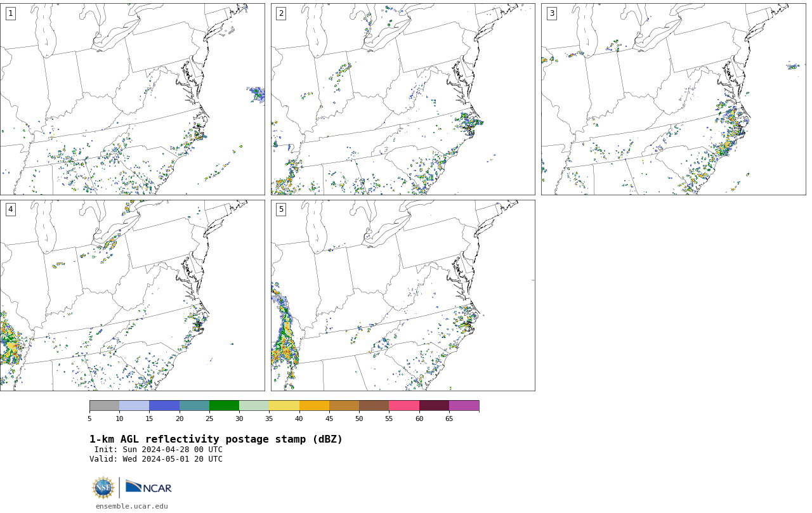This screenshot has height=513, width=812.
Task: Click the maroon 60-65 dBZ swatch
Action: point(434,406)
